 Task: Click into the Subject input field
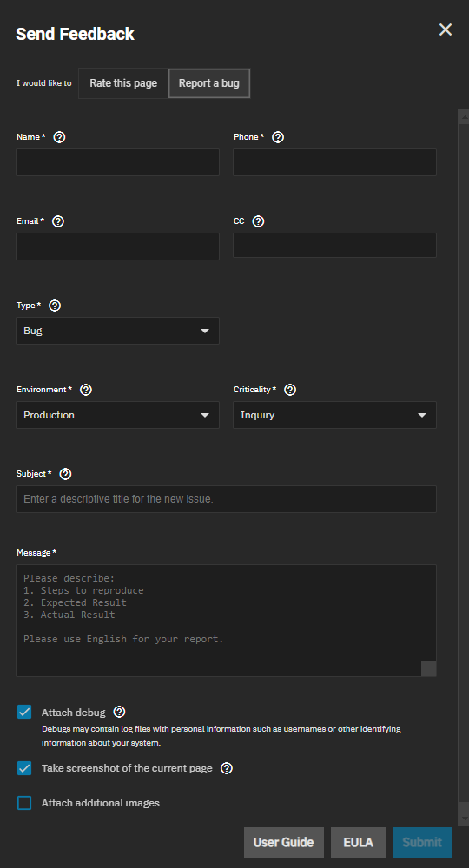click(226, 499)
